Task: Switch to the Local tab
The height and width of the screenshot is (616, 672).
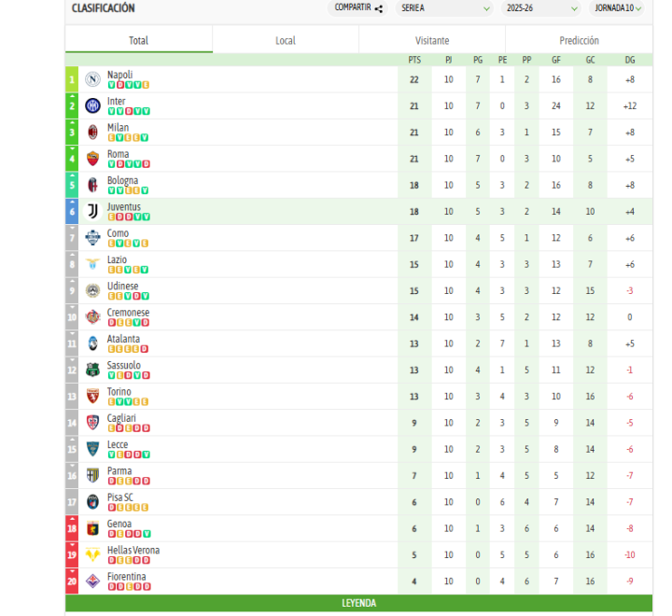Action: click(x=286, y=40)
